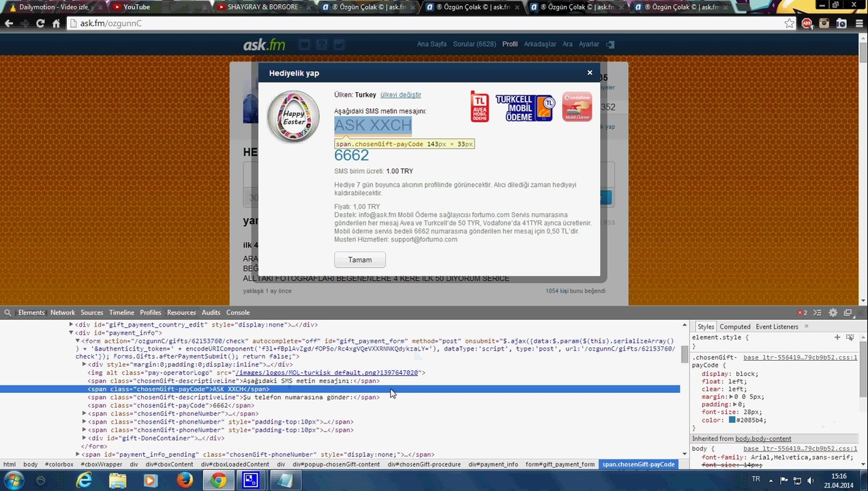The height and width of the screenshot is (491, 868).
Task: Go back with the browser back arrow
Action: 9,23
